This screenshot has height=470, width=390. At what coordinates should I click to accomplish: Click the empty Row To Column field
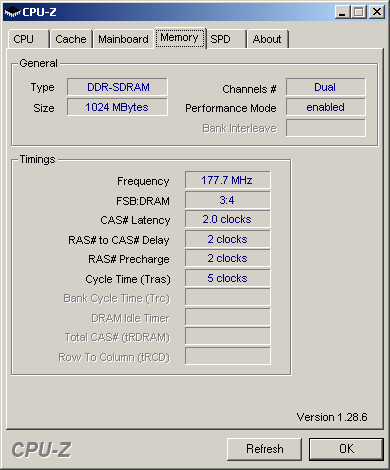click(x=228, y=356)
